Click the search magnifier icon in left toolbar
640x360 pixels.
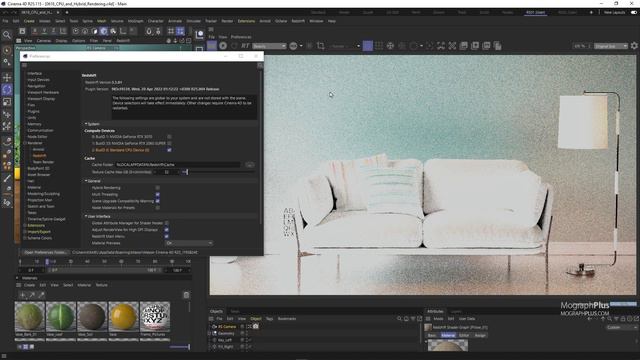point(7,35)
